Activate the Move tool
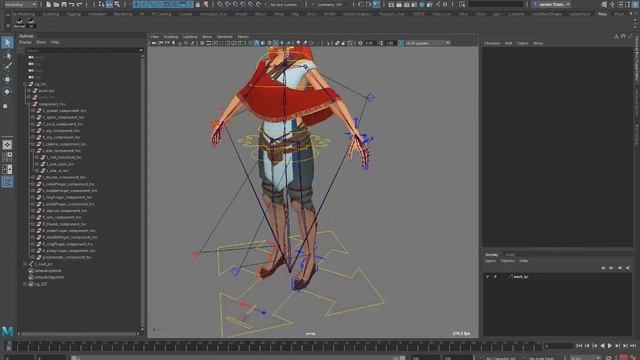Image resolution: width=640 pixels, height=360 pixels. point(7,79)
